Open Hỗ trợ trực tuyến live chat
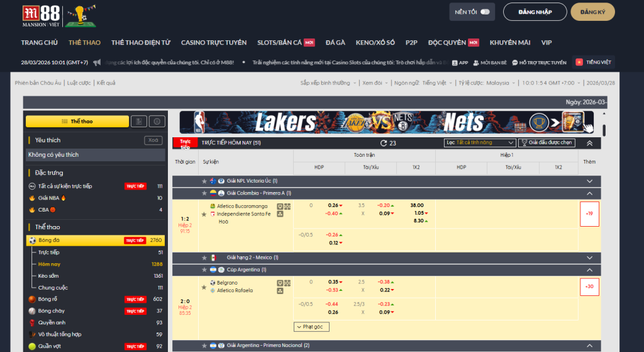This screenshot has width=644, height=352. (539, 62)
